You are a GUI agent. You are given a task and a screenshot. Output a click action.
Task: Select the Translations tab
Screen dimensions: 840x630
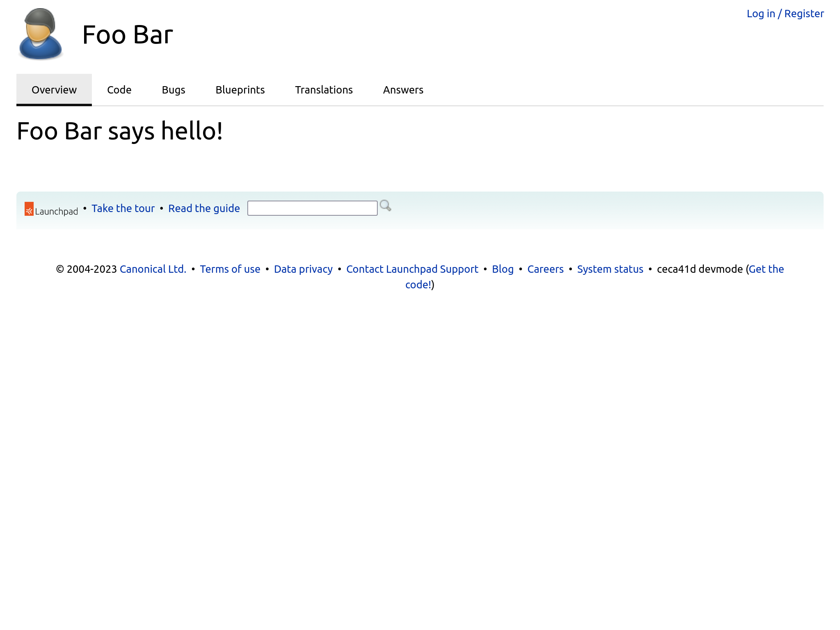[x=324, y=90]
